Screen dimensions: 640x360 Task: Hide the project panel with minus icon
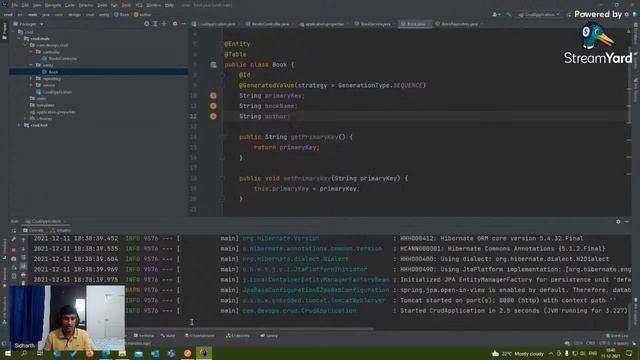pyautogui.click(x=183, y=24)
